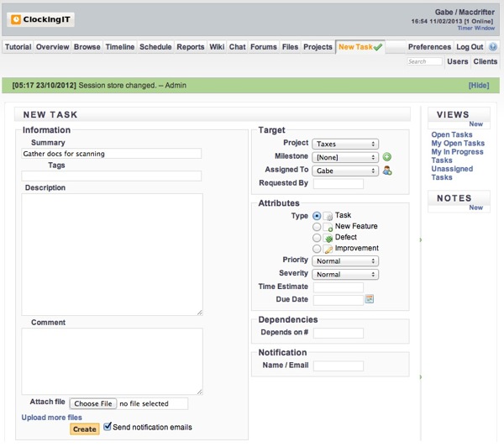Screen dimensions: 504x447
Task: Select the Task type radio button
Action: pyautogui.click(x=317, y=216)
